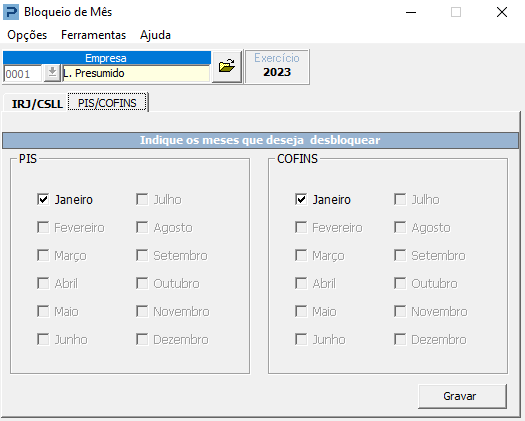
Task: Click the Exercício 2023 box
Action: pyautogui.click(x=277, y=66)
